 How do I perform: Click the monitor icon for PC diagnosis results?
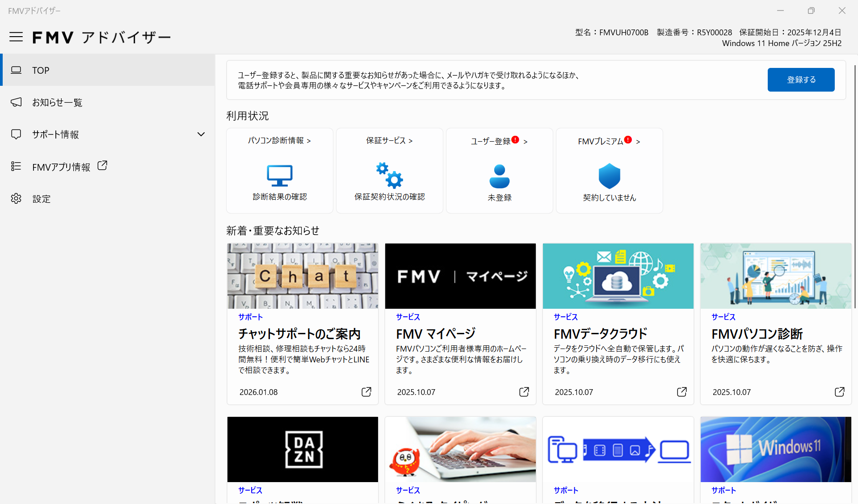(x=280, y=175)
